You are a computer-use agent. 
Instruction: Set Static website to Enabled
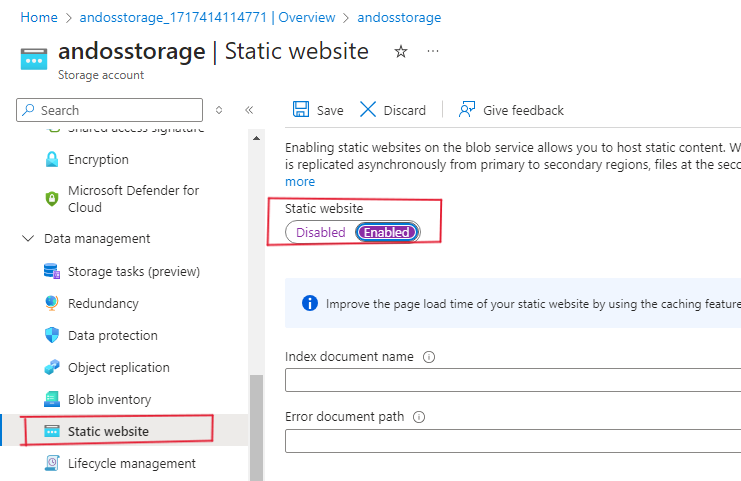pos(387,232)
